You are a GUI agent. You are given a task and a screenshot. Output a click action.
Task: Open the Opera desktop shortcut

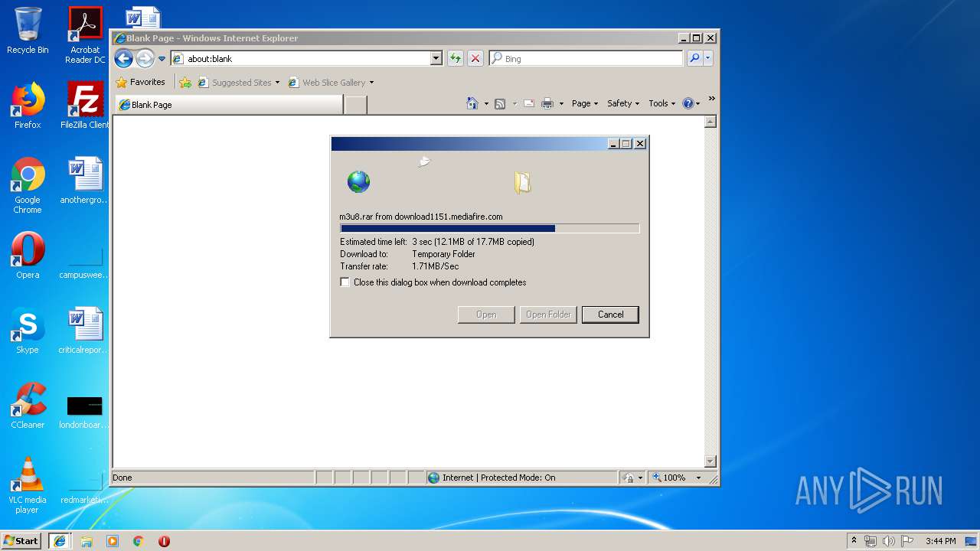click(x=28, y=256)
